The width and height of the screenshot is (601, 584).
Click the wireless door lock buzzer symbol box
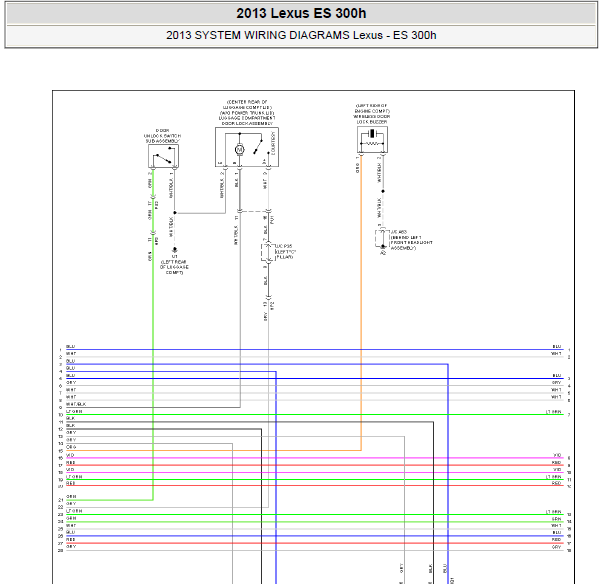pyautogui.click(x=372, y=140)
